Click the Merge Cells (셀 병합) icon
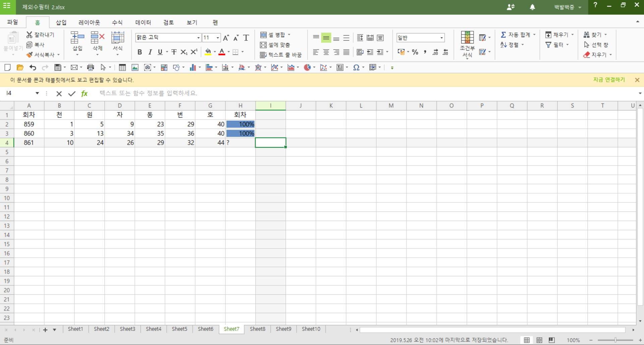 pos(264,35)
